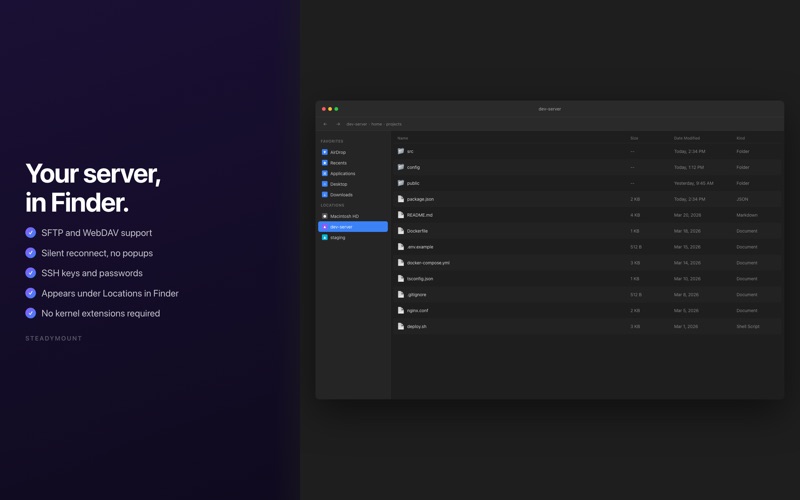Click the .gitignore file icon
This screenshot has width=800, height=500.
tap(401, 294)
